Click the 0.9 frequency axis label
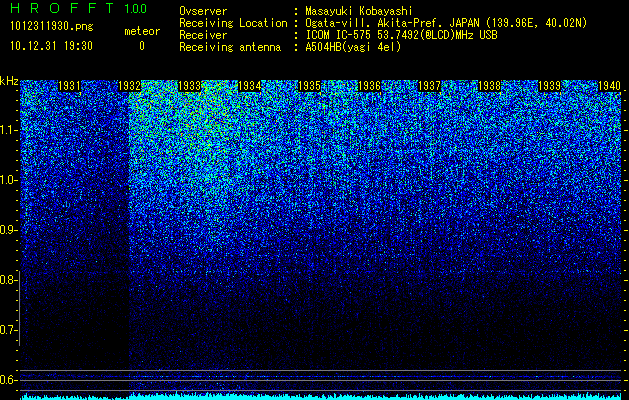The width and height of the screenshot is (629, 400). 8,230
